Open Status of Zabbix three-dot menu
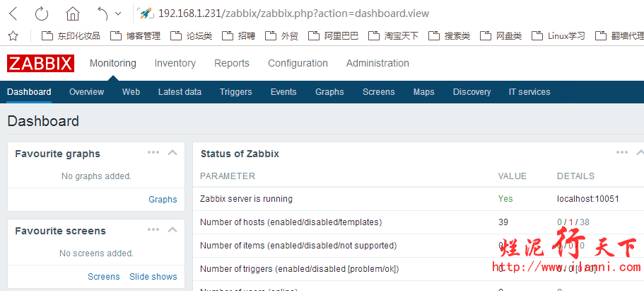 (622, 152)
